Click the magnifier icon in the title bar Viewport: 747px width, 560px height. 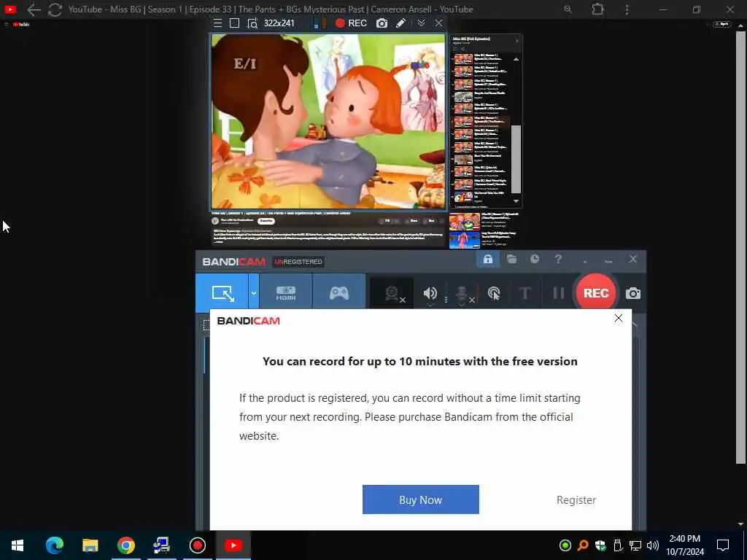[568, 9]
